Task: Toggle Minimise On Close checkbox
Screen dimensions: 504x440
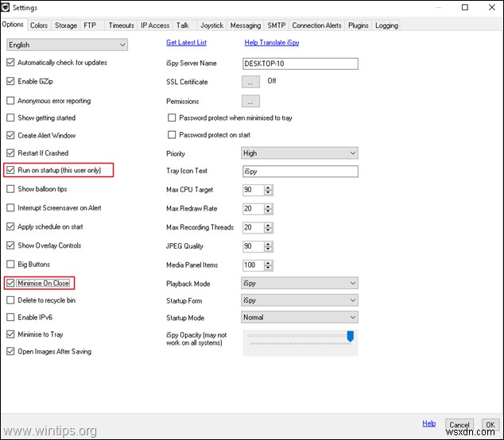Action: point(10,283)
